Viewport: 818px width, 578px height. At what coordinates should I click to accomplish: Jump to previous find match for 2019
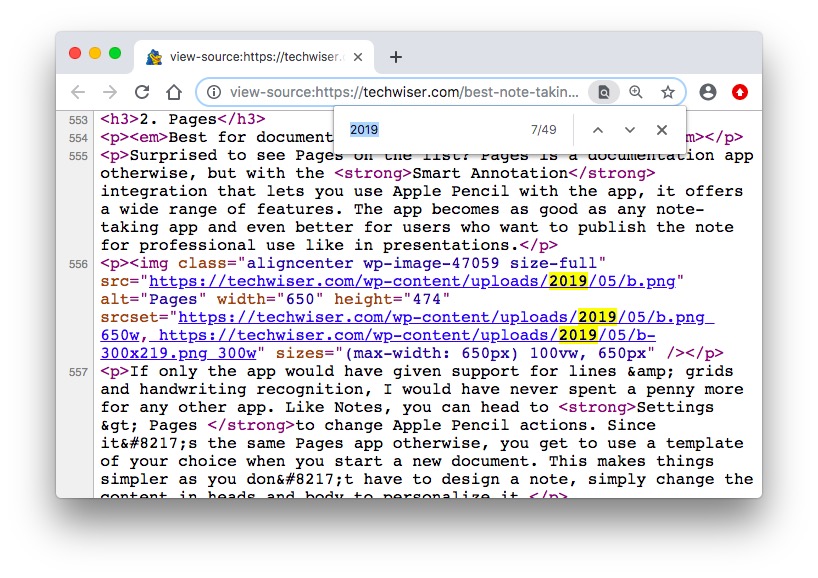click(x=598, y=130)
